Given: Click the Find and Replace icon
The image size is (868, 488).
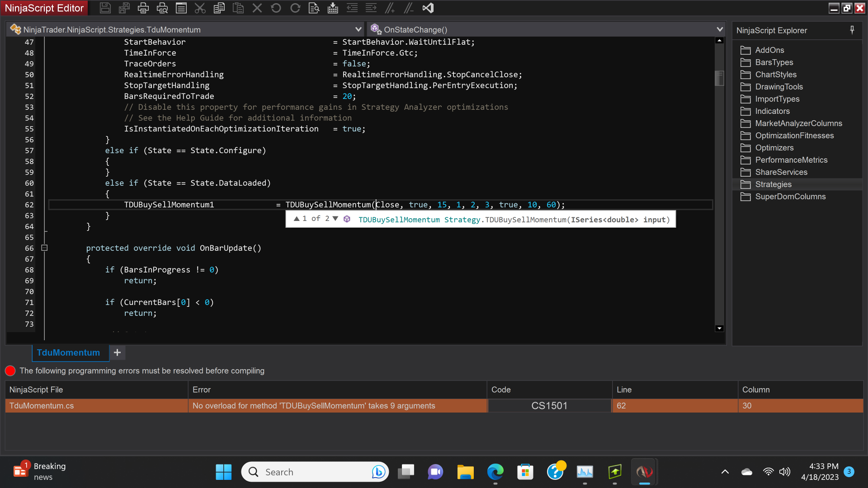Looking at the screenshot, I should [x=314, y=8].
